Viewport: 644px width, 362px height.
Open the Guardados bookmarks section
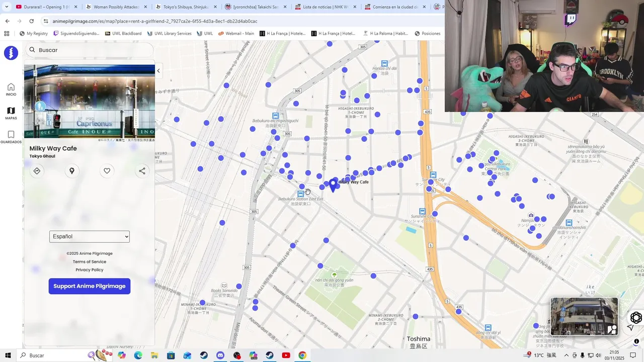tap(11, 137)
